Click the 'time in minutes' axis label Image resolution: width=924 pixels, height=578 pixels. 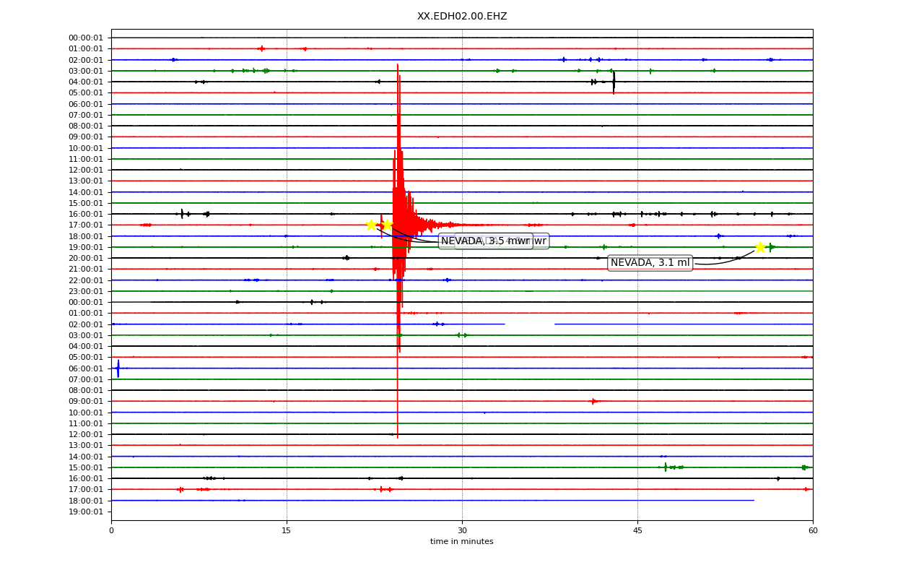[462, 541]
